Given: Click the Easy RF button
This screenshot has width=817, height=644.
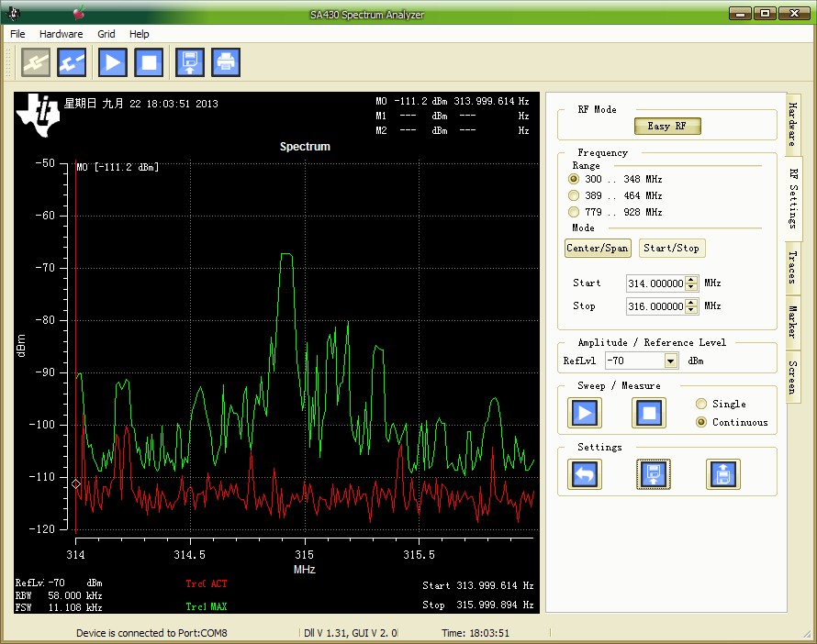Looking at the screenshot, I should (x=667, y=126).
